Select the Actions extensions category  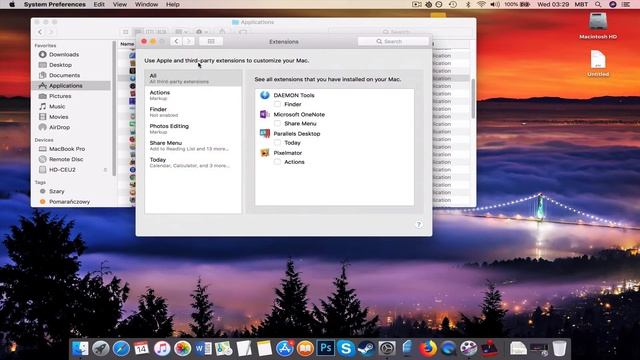tap(193, 95)
